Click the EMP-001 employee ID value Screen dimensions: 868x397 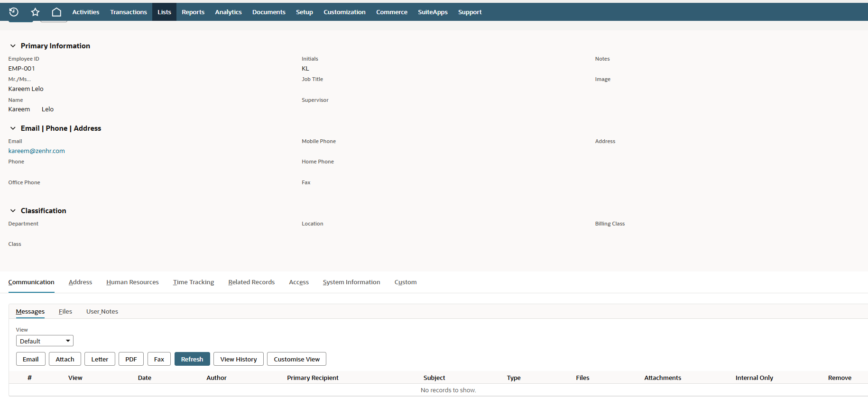point(21,69)
